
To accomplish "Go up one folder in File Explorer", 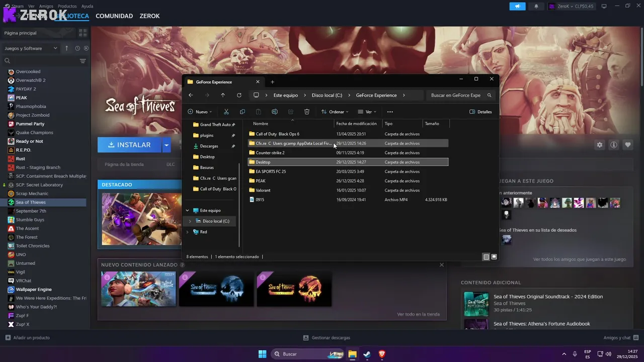I will pyautogui.click(x=223, y=95).
